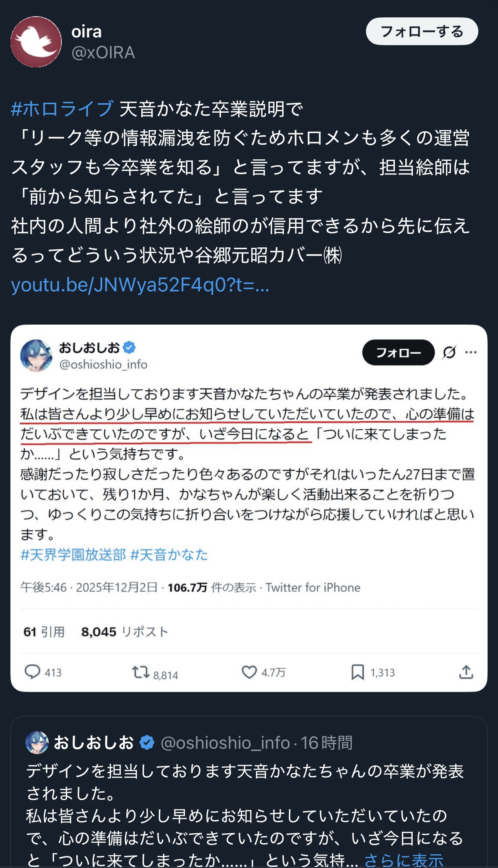Open oira's bird profile avatar
498x868 pixels.
tap(36, 42)
